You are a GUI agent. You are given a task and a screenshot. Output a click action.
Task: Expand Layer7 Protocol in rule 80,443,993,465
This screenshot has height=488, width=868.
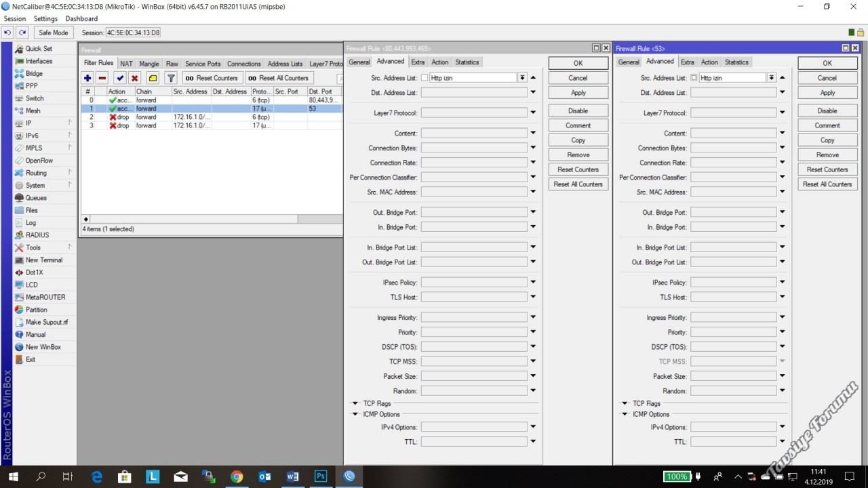coord(533,113)
